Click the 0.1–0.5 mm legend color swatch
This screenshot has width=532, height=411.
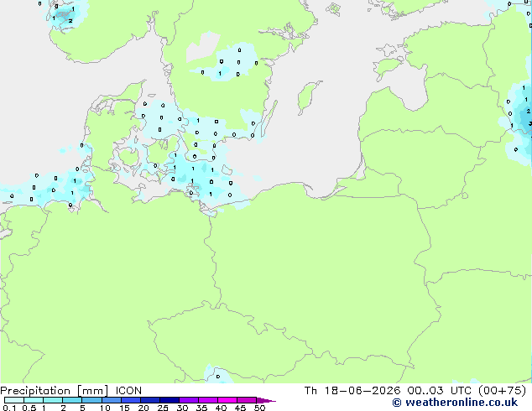pyautogui.click(x=14, y=400)
